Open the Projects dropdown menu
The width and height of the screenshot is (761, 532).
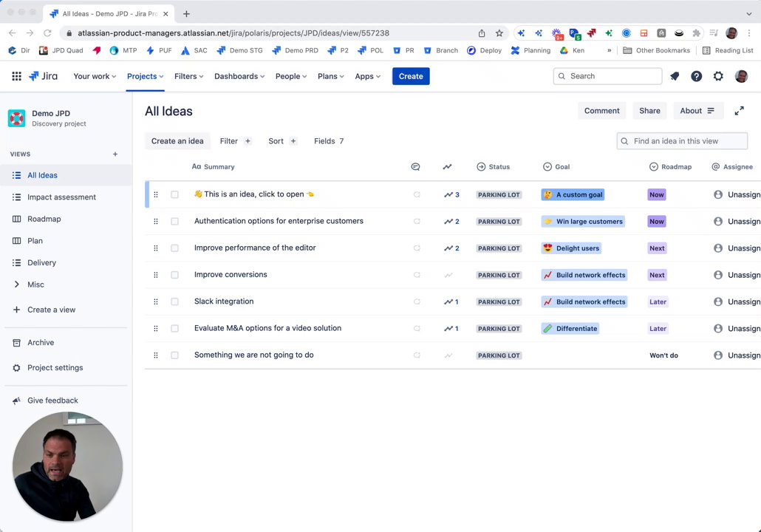(145, 76)
